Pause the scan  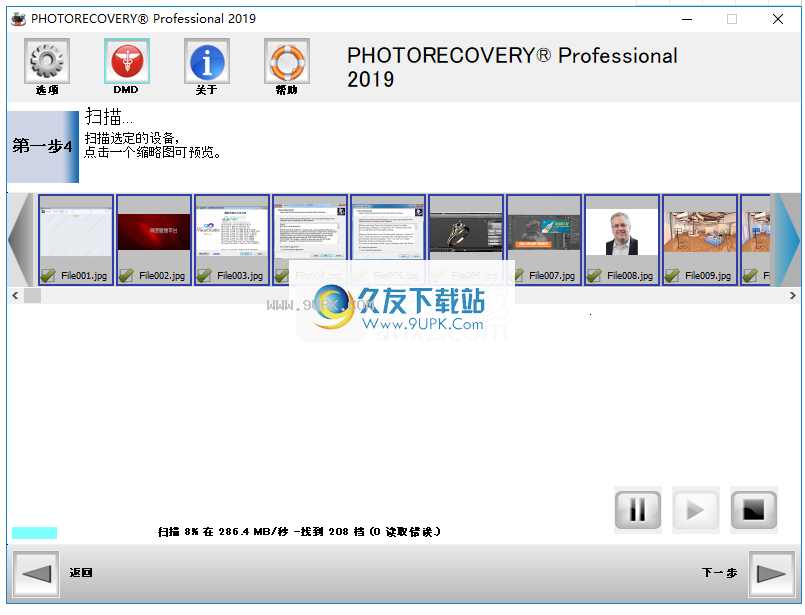point(638,510)
